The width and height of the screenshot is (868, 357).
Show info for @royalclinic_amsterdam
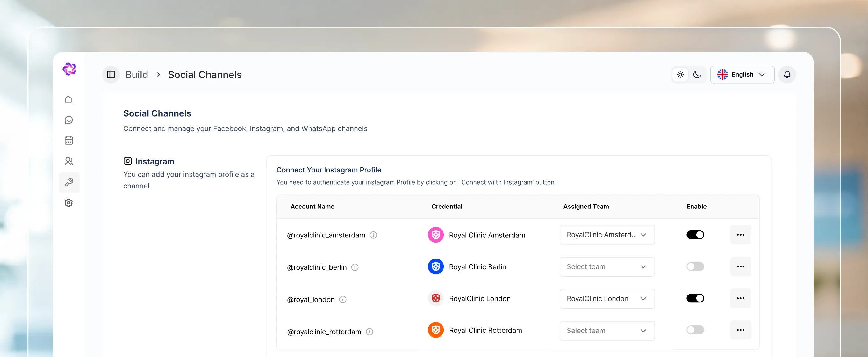click(373, 235)
